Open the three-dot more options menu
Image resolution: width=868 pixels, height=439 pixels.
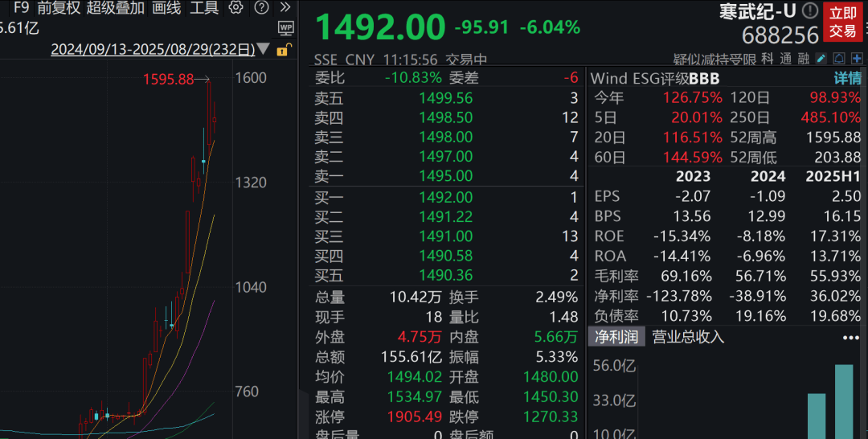pyautogui.click(x=850, y=338)
